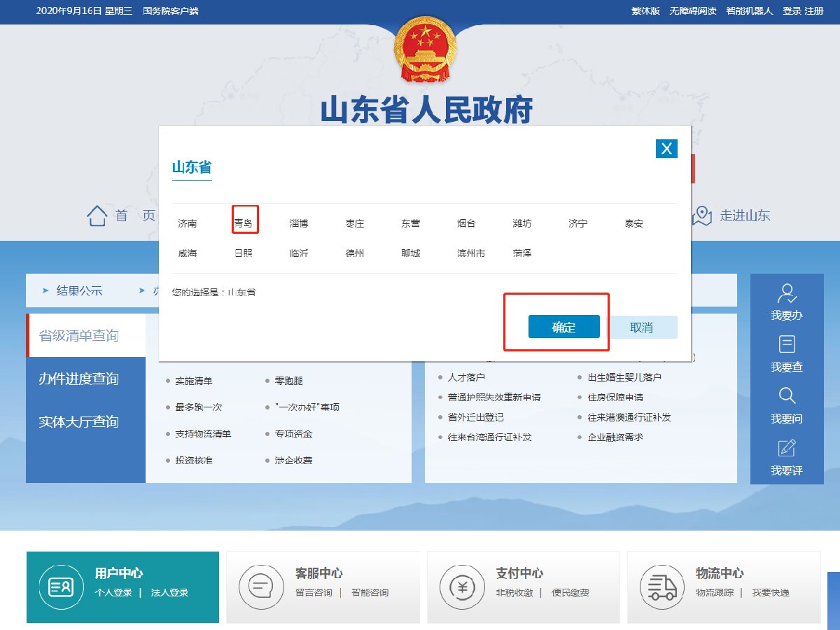Click the 我要办 person icon

point(787,293)
